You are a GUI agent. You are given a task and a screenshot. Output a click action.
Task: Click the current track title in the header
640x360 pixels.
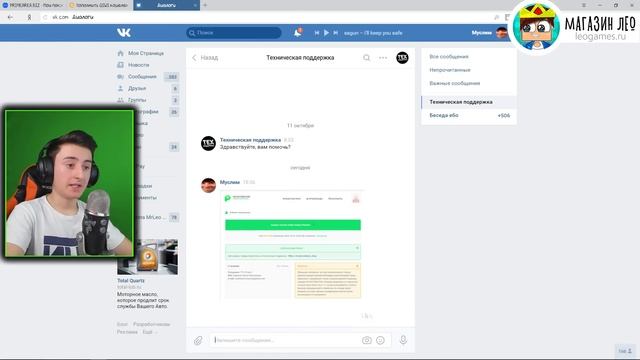click(373, 33)
